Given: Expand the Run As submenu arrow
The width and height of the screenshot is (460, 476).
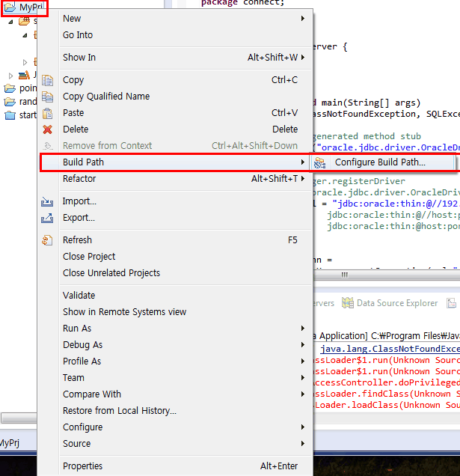Looking at the screenshot, I should tap(302, 328).
